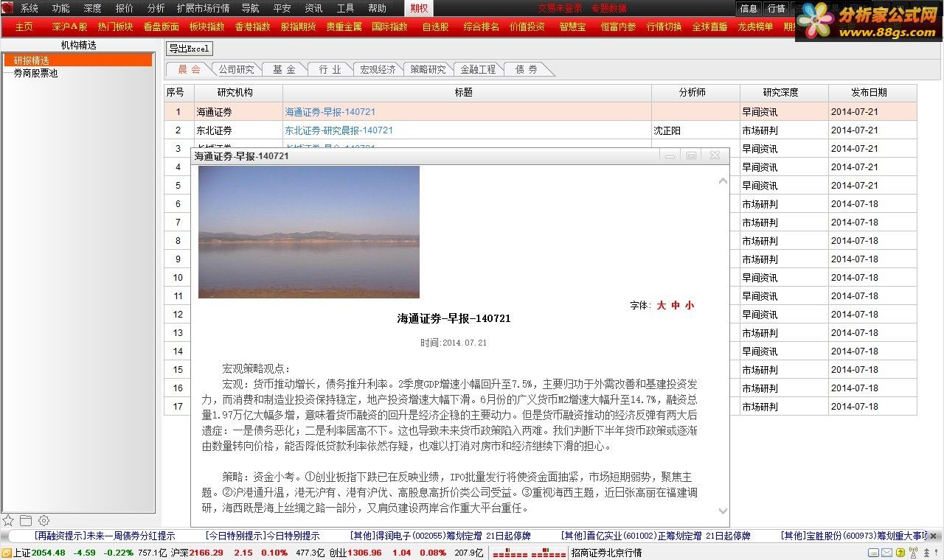
Task: Open the 功能 menu
Action: click(60, 8)
